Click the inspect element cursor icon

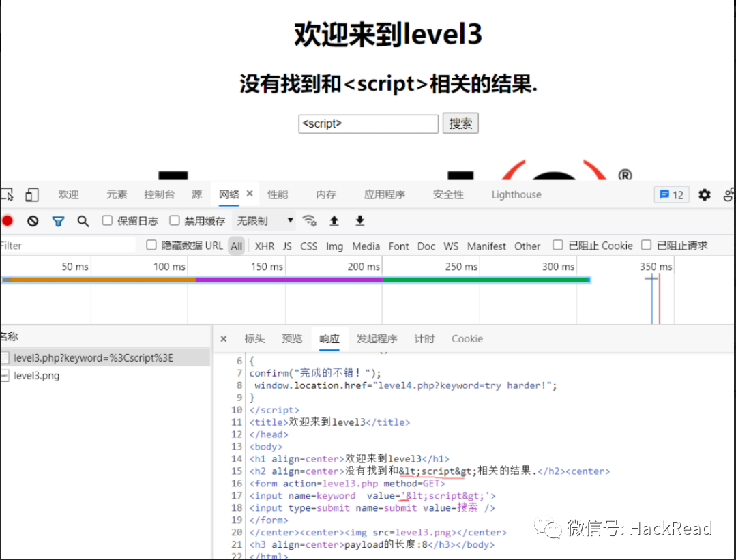(x=7, y=194)
